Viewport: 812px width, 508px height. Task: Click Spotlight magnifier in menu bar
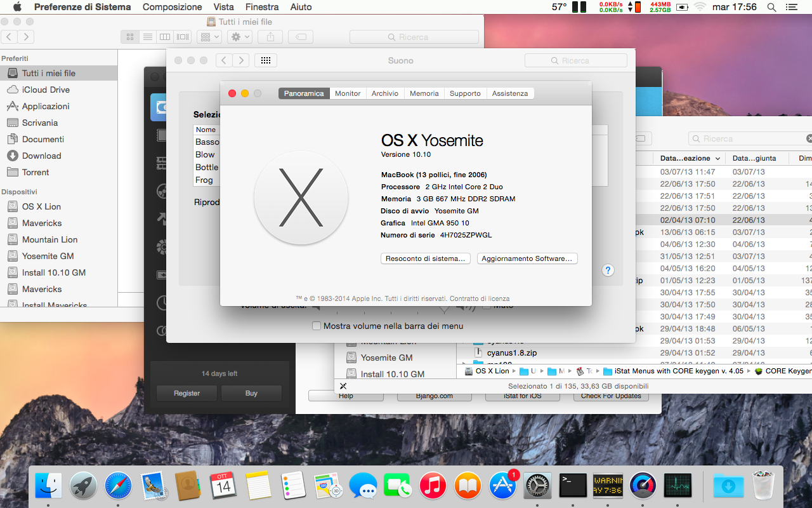771,7
